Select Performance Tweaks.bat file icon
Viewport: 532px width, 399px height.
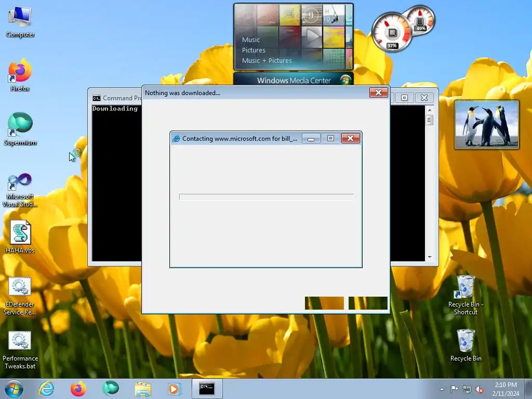(x=20, y=351)
